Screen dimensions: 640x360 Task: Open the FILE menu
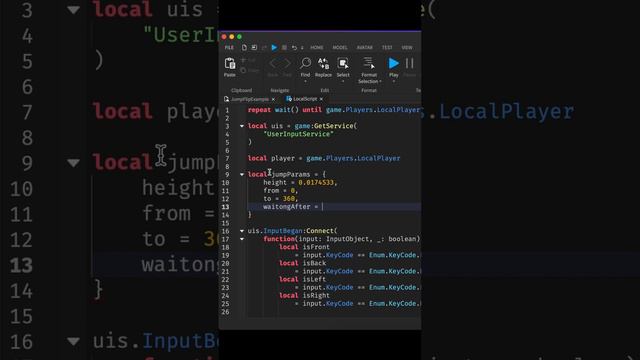(x=229, y=48)
